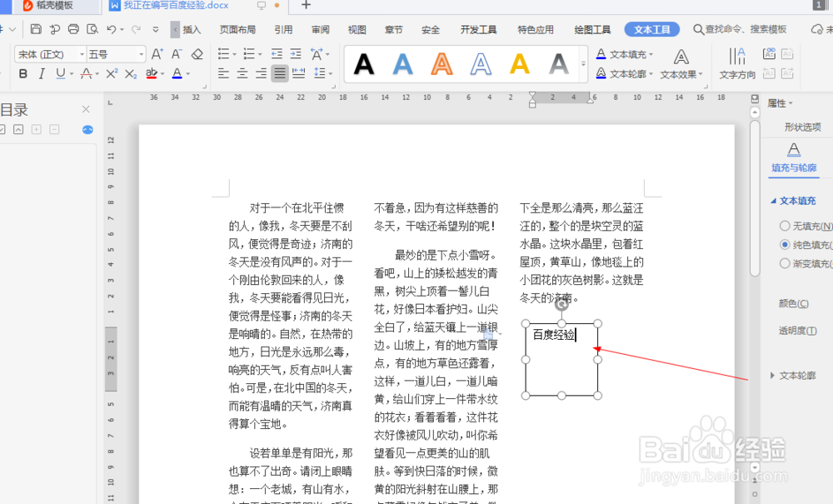The height and width of the screenshot is (504, 833).
Task: Select the superscript icon
Action: (x=111, y=75)
